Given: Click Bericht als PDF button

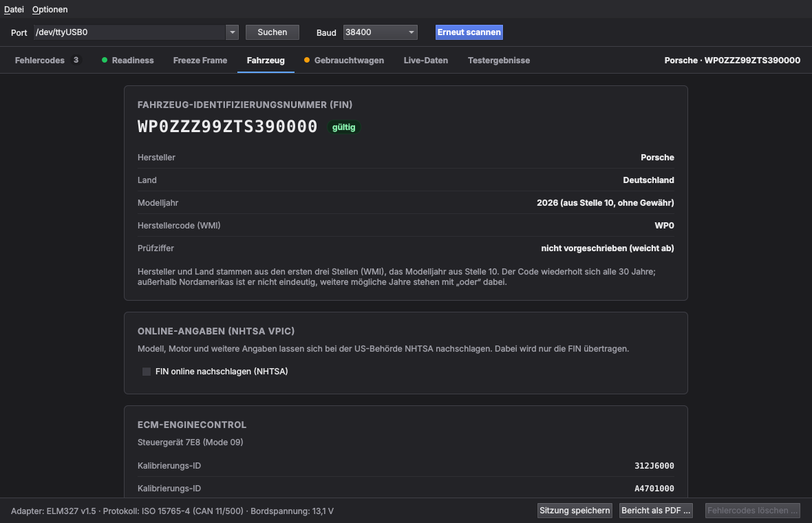Looking at the screenshot, I should click(x=656, y=511).
